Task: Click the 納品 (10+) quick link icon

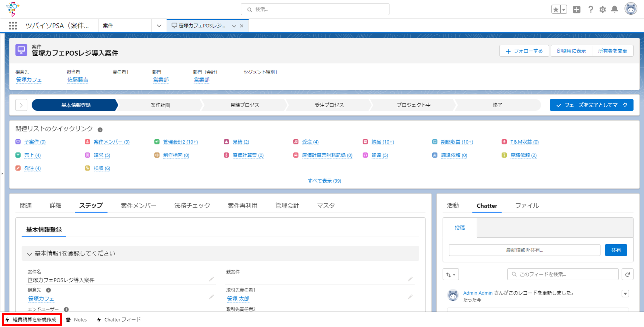Action: click(x=365, y=142)
